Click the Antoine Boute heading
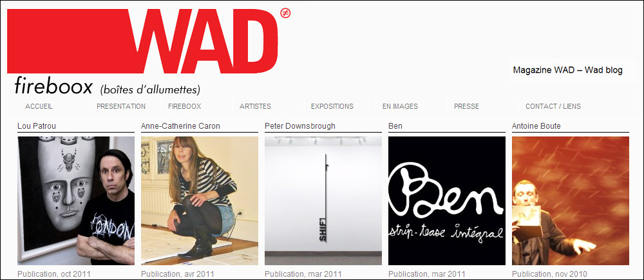This screenshot has height=280, width=644. coord(536,126)
